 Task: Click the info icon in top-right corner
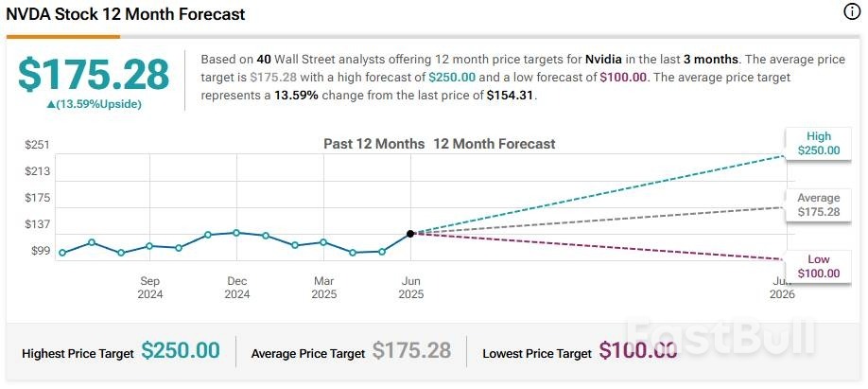point(850,12)
